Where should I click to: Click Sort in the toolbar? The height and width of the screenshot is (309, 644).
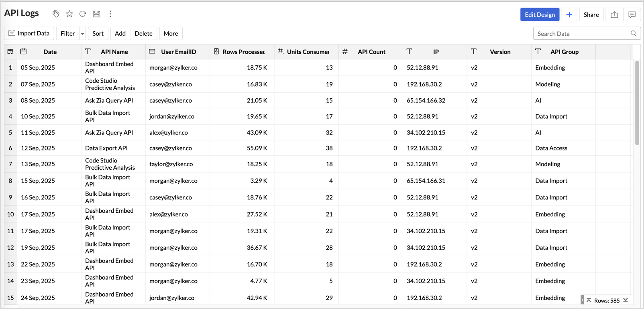coord(98,34)
